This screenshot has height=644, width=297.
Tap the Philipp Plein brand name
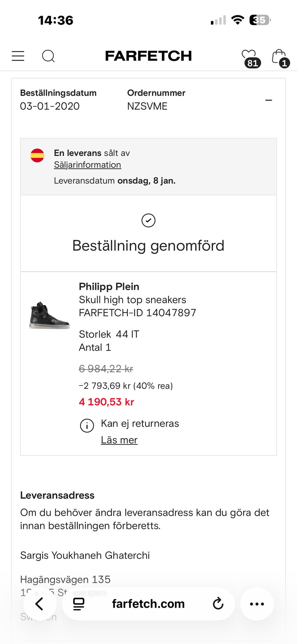click(109, 287)
